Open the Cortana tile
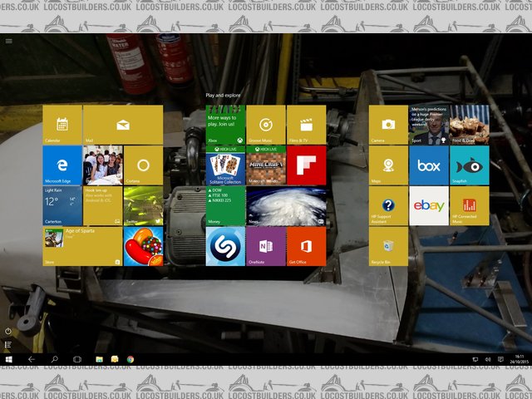The height and width of the screenshot is (399, 532). 143,165
